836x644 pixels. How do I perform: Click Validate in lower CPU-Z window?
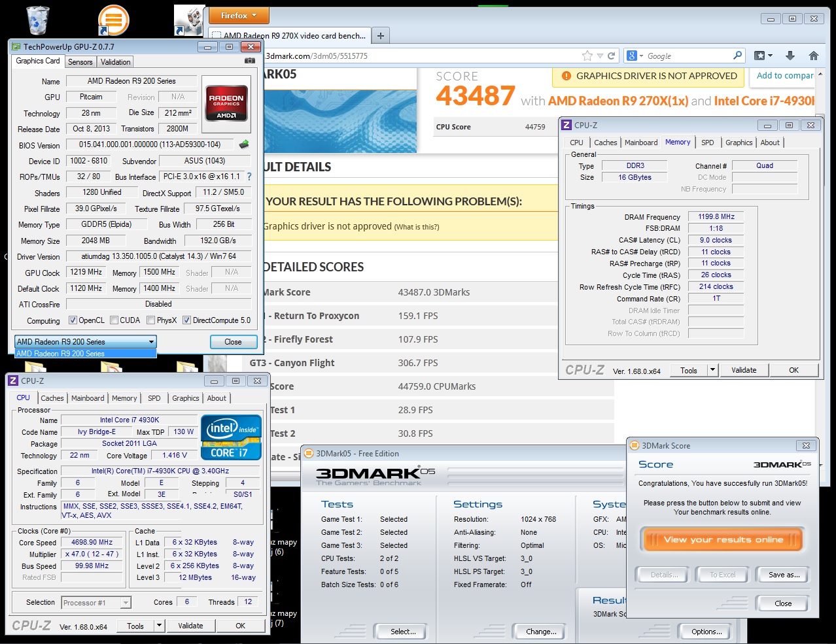tap(190, 626)
